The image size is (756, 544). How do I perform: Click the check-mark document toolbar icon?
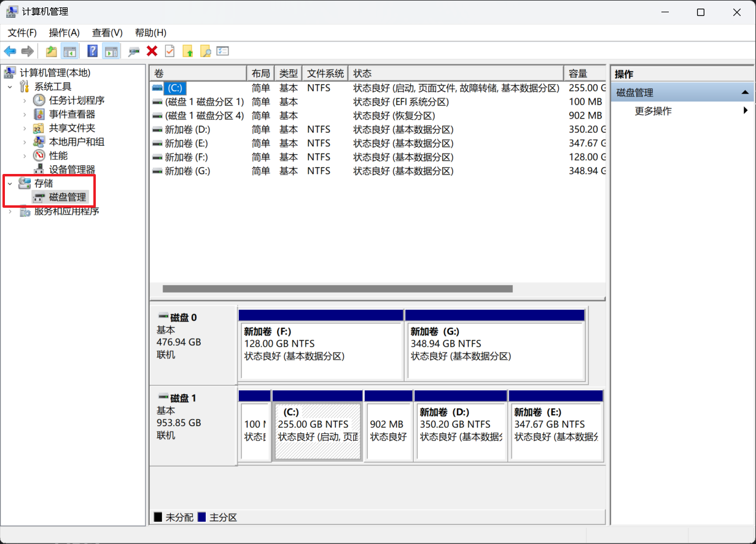(170, 51)
